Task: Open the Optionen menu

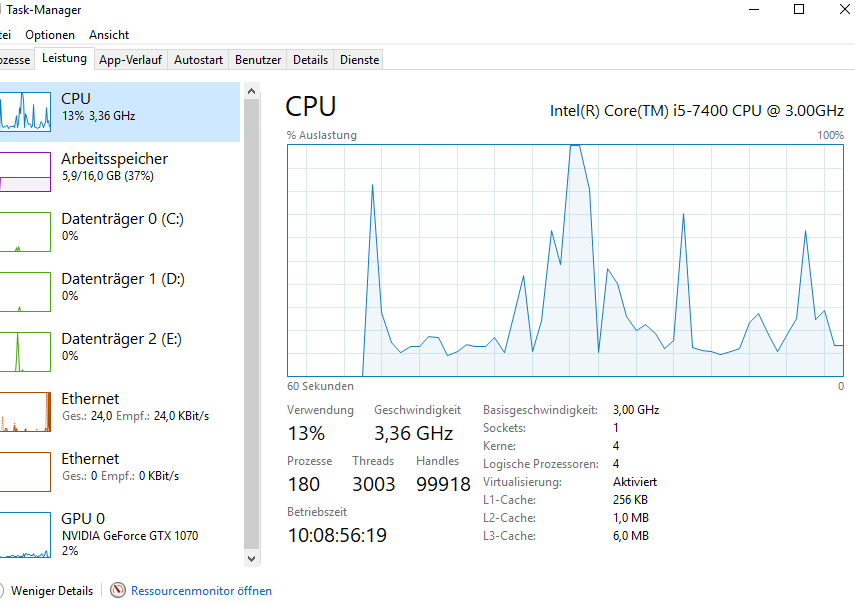Action: point(50,35)
